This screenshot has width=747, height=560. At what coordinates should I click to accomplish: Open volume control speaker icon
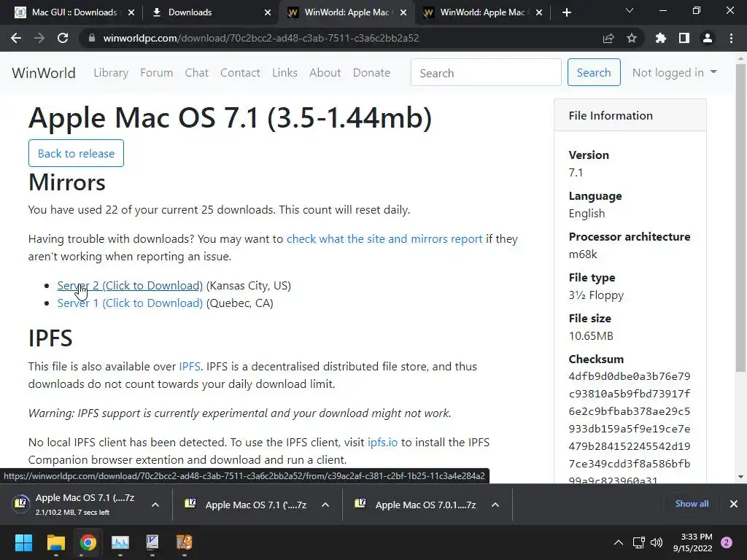click(657, 542)
